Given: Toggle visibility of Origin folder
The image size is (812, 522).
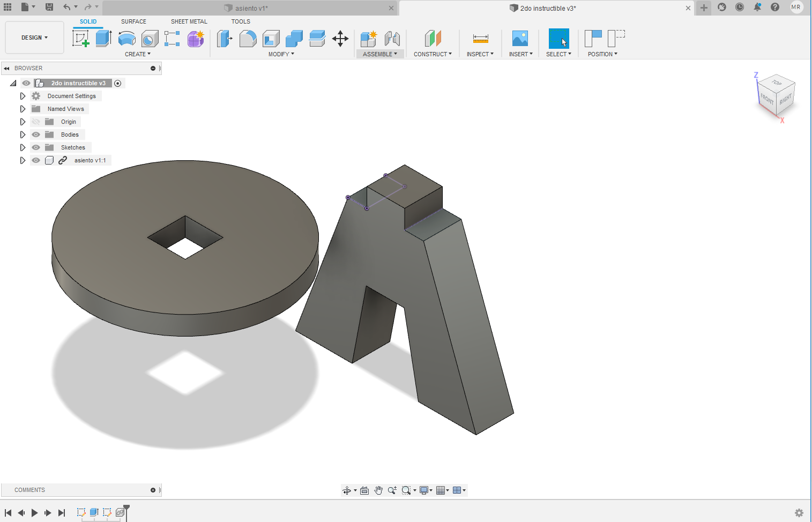Looking at the screenshot, I should (x=36, y=122).
